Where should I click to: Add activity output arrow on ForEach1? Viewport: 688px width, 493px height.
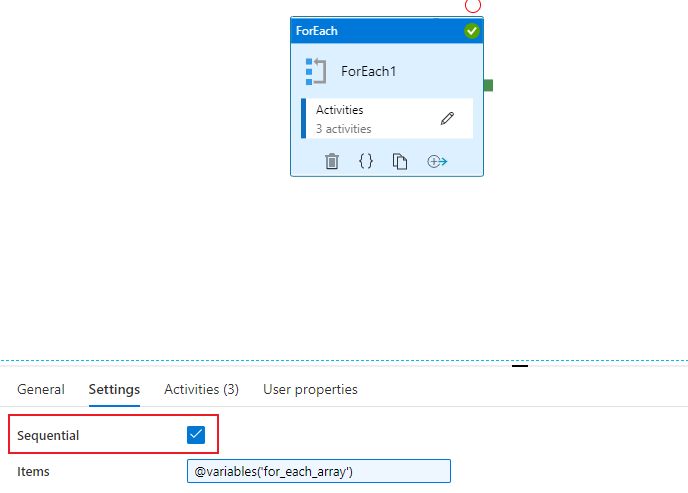[437, 161]
